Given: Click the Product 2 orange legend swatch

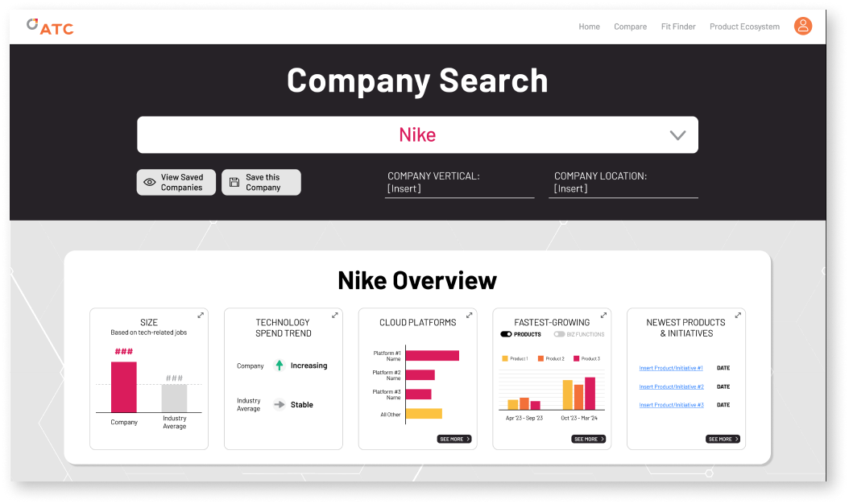Looking at the screenshot, I should click(540, 358).
